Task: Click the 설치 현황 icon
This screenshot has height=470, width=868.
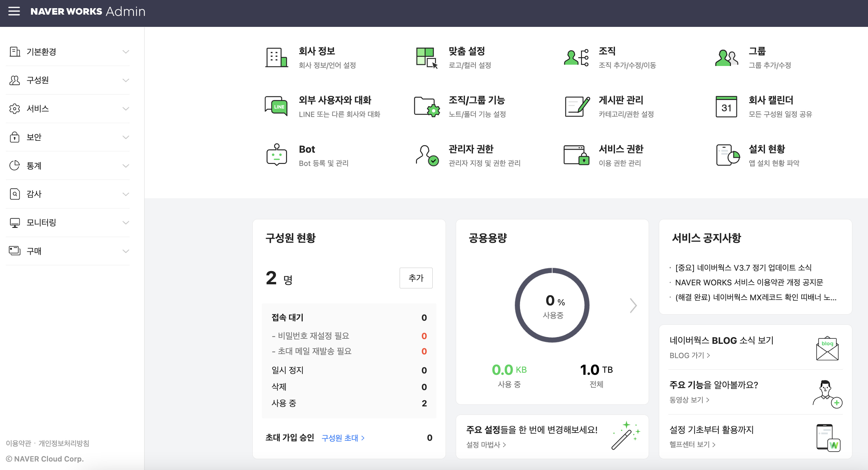Action: coord(728,155)
